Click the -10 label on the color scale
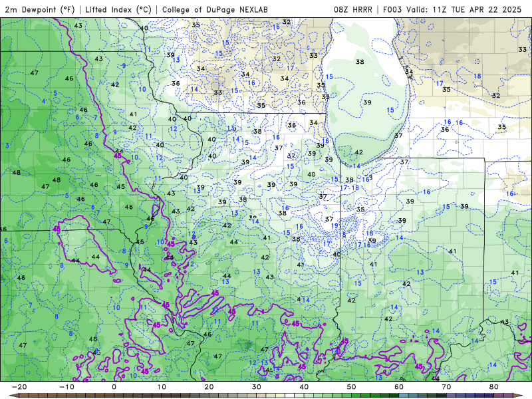 [x=66, y=387]
